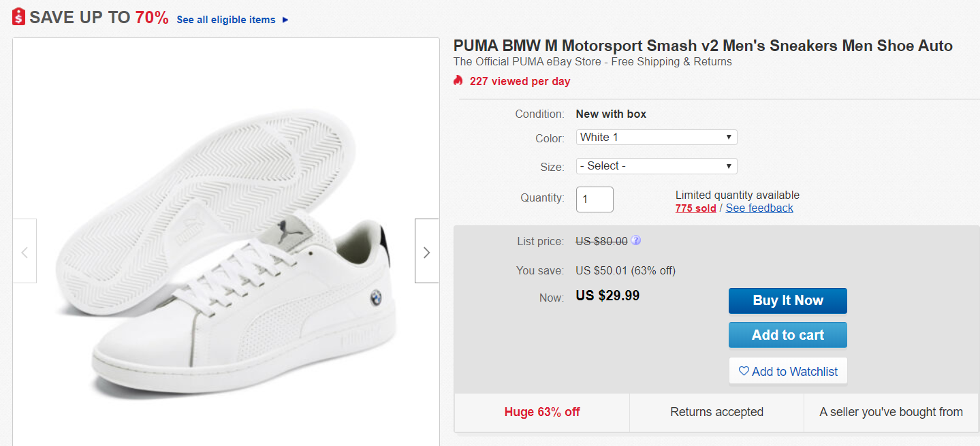This screenshot has width=980, height=446.
Task: Click Add to Watchlist button text
Action: (x=795, y=372)
